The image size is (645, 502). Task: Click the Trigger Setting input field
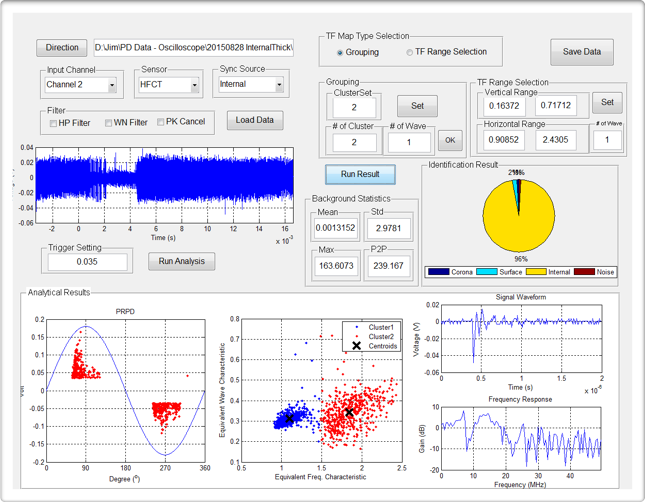[88, 262]
